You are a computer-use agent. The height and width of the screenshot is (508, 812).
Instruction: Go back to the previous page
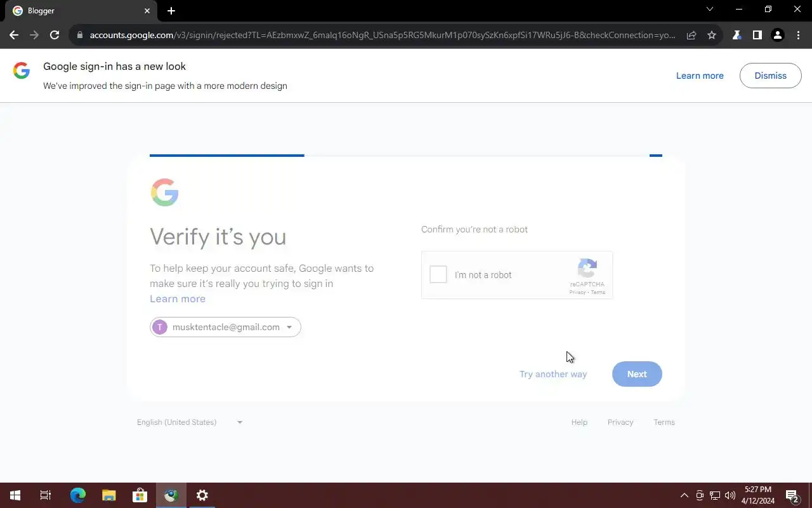tap(14, 35)
